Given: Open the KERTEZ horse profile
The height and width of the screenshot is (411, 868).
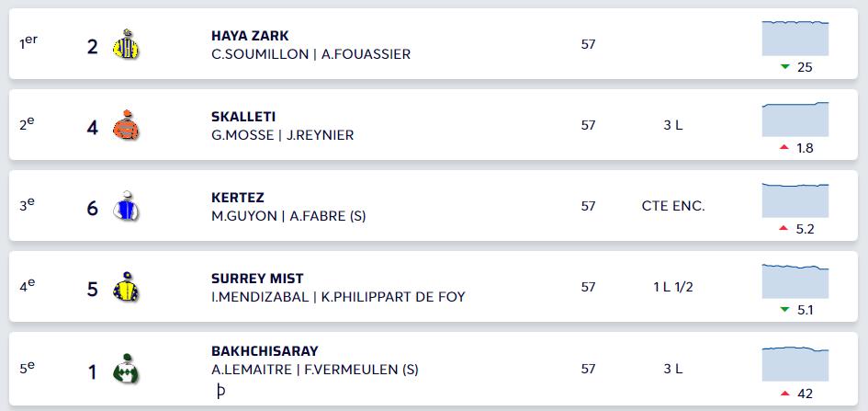Looking at the screenshot, I should point(238,198).
